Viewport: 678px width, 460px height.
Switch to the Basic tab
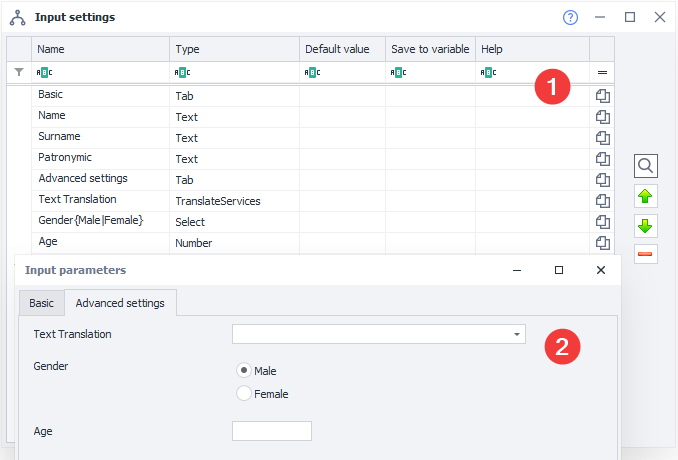[41, 303]
